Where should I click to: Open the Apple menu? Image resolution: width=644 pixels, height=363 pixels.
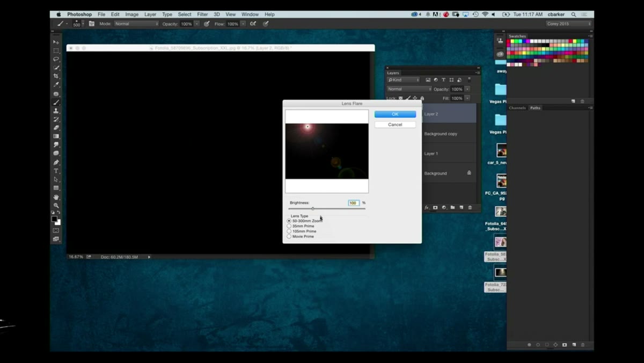(58, 14)
